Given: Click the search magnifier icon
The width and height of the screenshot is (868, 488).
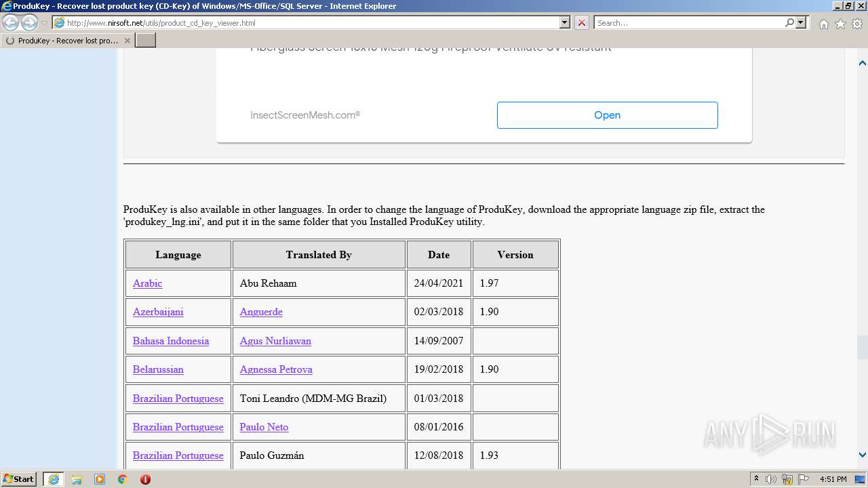Looking at the screenshot, I should pos(789,22).
